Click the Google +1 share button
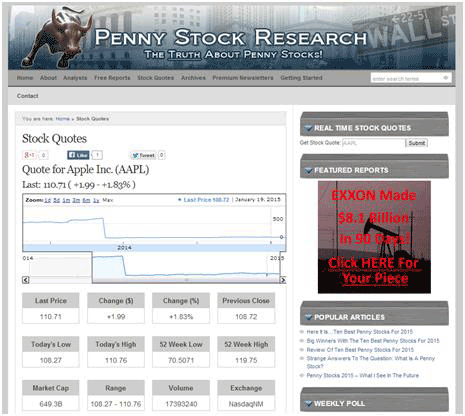The height and width of the screenshot is (416, 465). [29, 155]
